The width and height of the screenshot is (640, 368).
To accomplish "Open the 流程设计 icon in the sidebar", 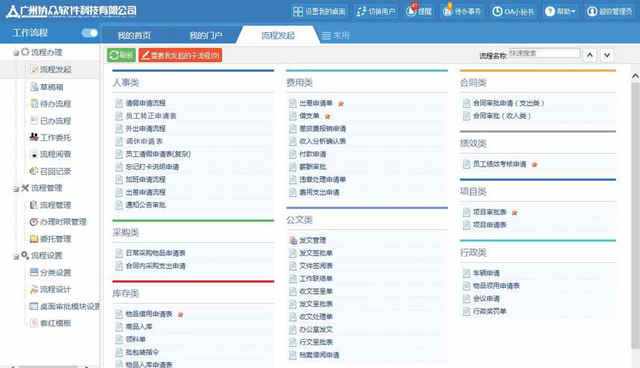I will (34, 289).
